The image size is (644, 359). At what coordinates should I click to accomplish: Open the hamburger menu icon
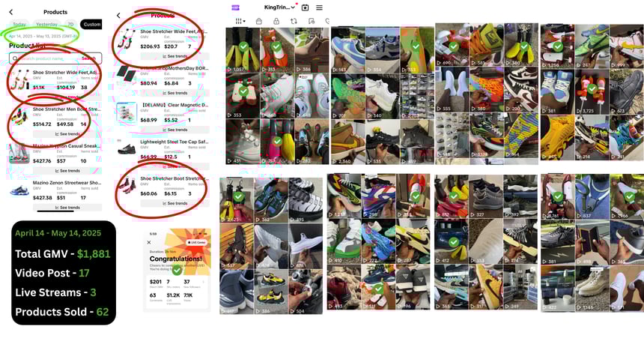(319, 7)
